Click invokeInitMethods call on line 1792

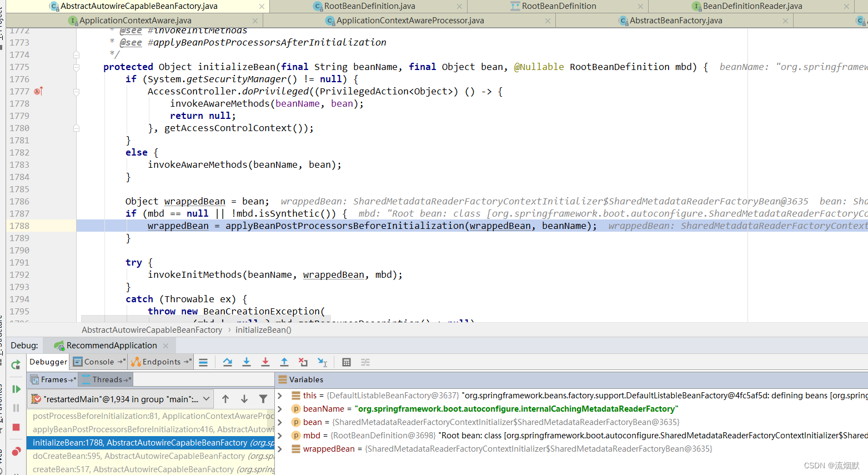[x=194, y=275]
